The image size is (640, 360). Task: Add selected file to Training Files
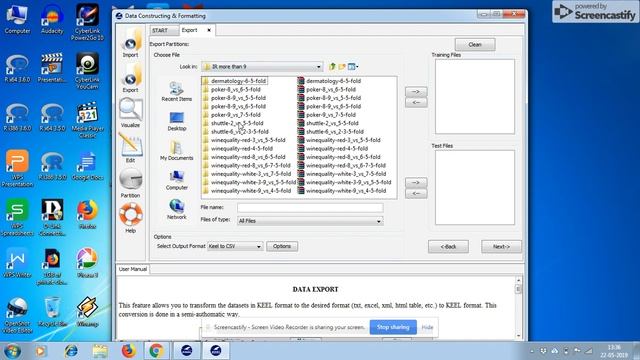(416, 91)
